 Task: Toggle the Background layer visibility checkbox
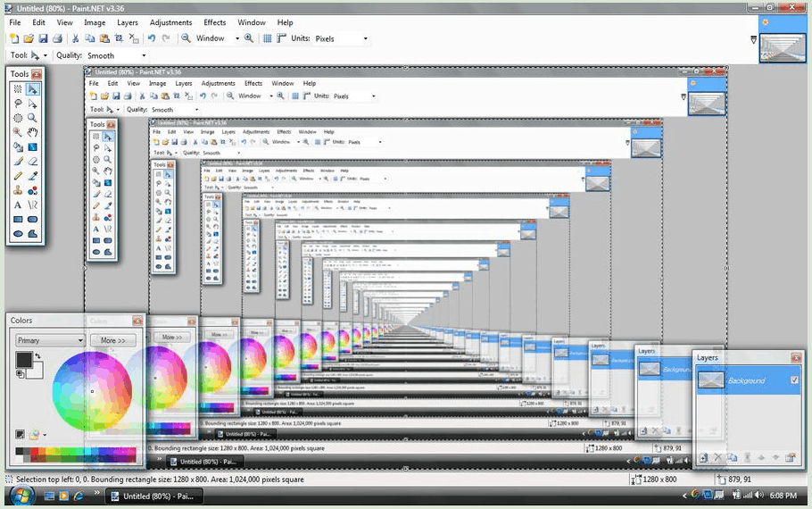click(x=794, y=380)
